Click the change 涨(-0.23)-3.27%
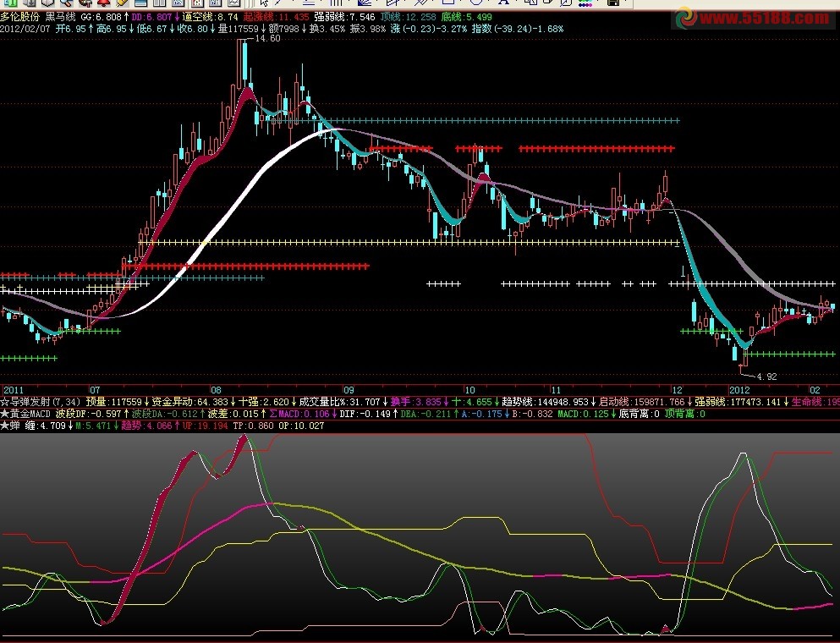 429,29
